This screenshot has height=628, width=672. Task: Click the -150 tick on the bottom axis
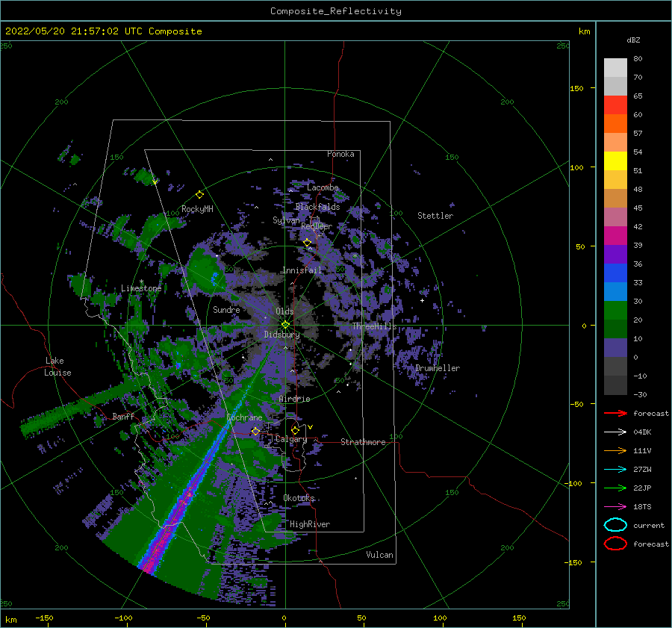pyautogui.click(x=45, y=618)
